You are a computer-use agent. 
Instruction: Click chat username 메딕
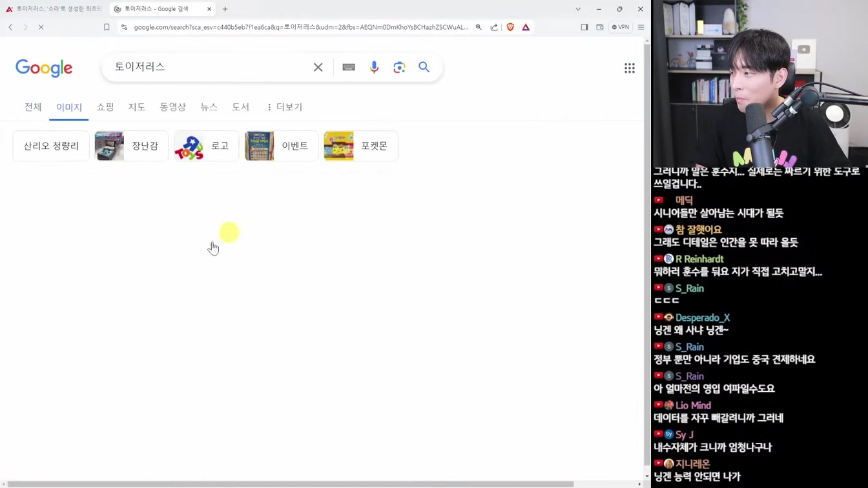point(684,200)
